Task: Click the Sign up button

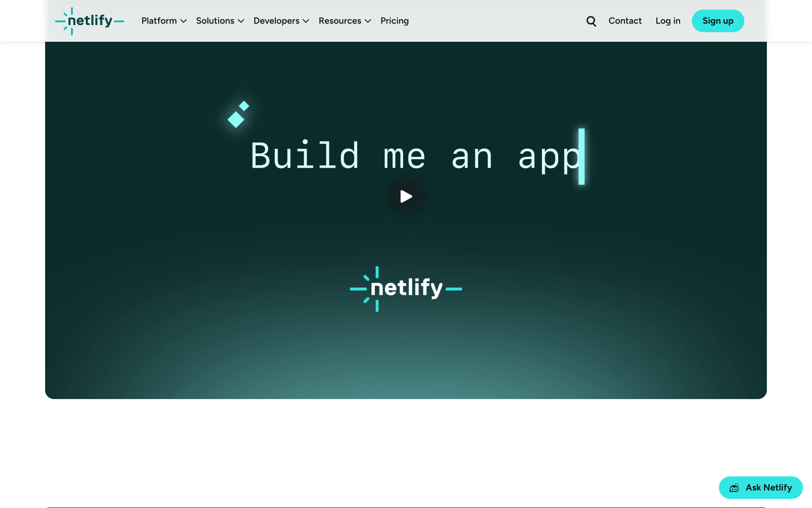Action: coord(718,21)
